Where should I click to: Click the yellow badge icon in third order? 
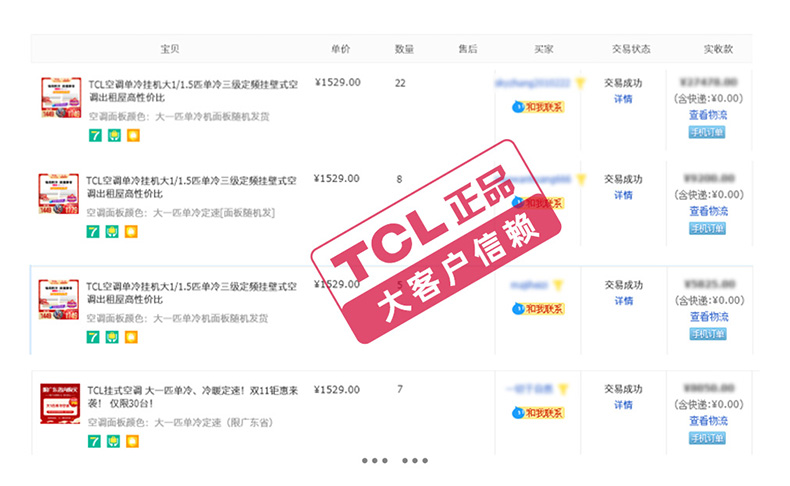(131, 337)
